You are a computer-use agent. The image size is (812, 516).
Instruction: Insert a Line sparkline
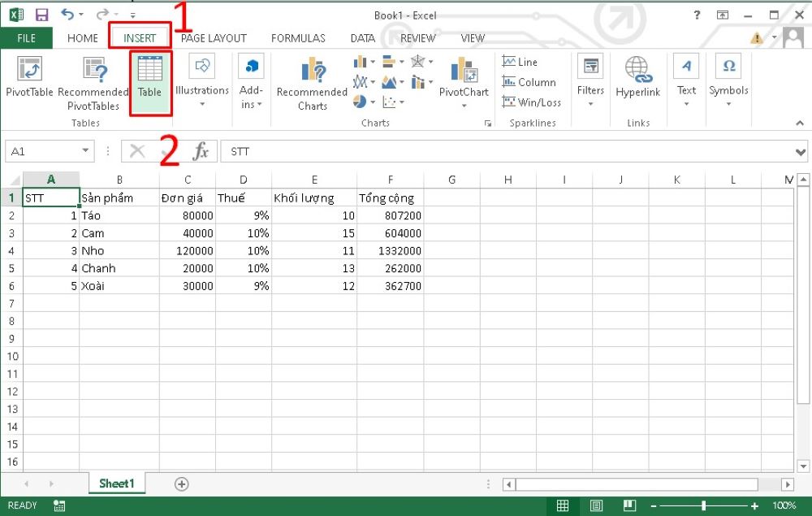pyautogui.click(x=520, y=62)
